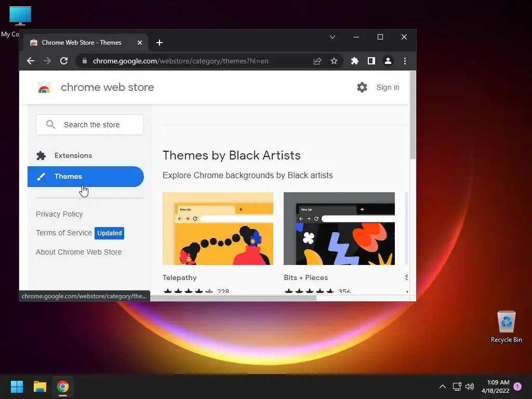Open the clock and date display
This screenshot has width=532, height=399.
tap(495, 387)
